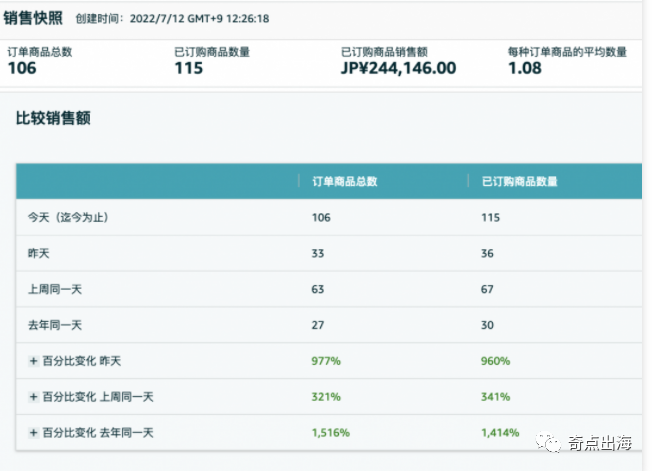This screenshot has height=471, width=652.
Task: Select the 上周同一天 row label
Action: (x=53, y=289)
